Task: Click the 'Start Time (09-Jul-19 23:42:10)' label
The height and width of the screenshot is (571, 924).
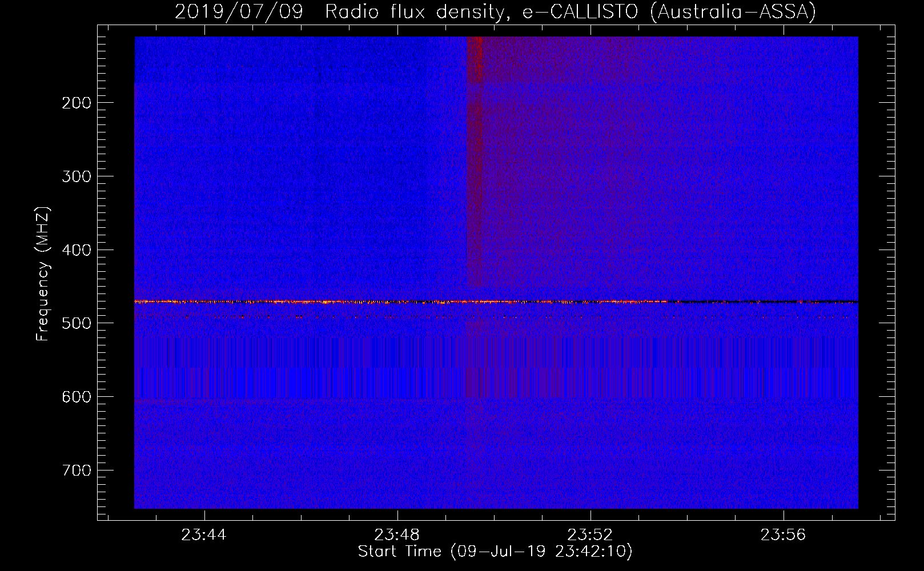Action: [x=495, y=552]
